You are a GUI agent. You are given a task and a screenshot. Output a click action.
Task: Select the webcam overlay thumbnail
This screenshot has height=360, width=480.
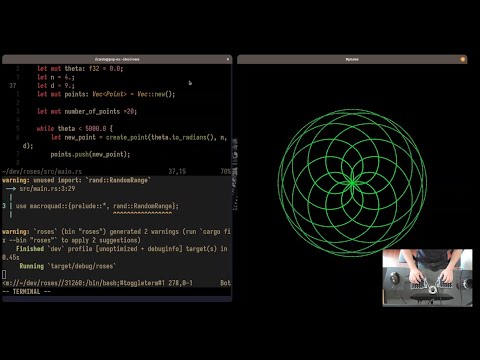pyautogui.click(x=427, y=278)
